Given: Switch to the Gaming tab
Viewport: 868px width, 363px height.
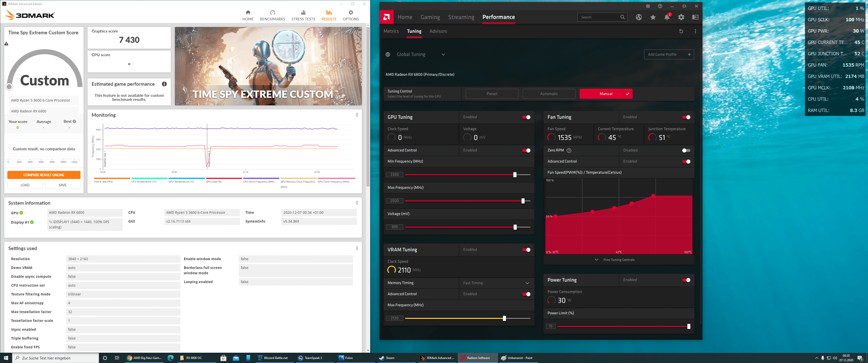Looking at the screenshot, I should [430, 17].
